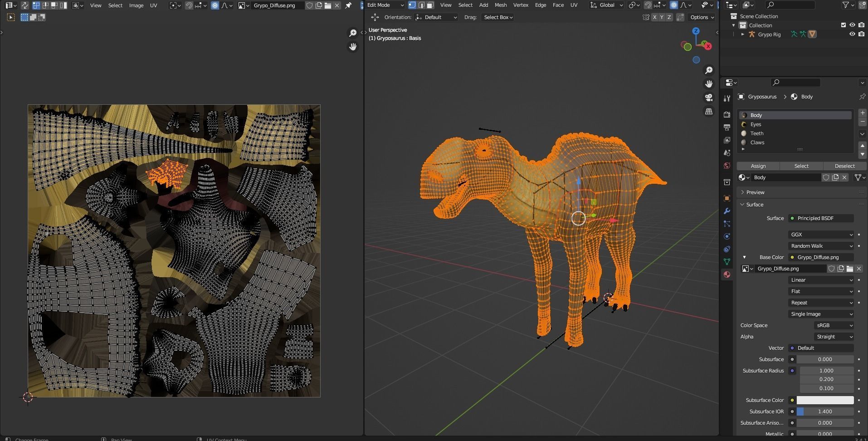Open UV menu in UV editor
The width and height of the screenshot is (868, 441).
tap(153, 5)
